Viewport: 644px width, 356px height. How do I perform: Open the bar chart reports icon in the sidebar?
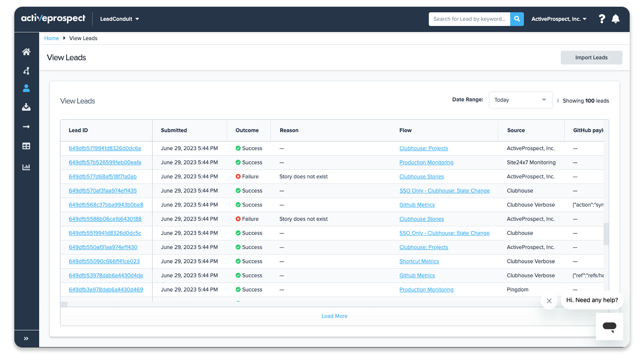click(26, 167)
